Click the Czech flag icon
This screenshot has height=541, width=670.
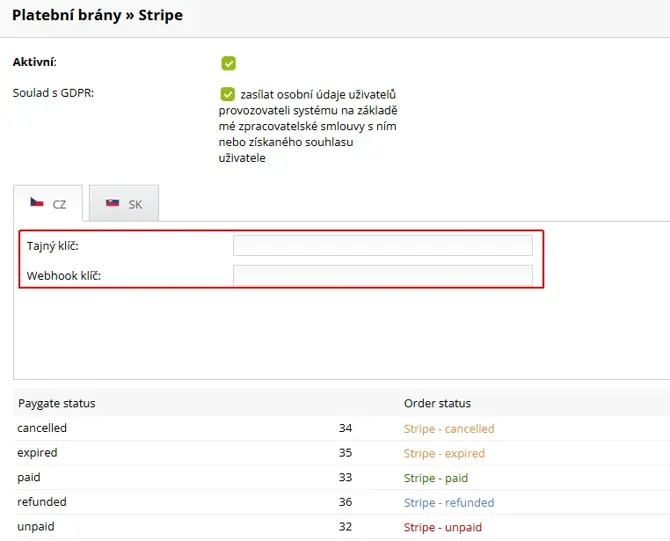[x=37, y=203]
